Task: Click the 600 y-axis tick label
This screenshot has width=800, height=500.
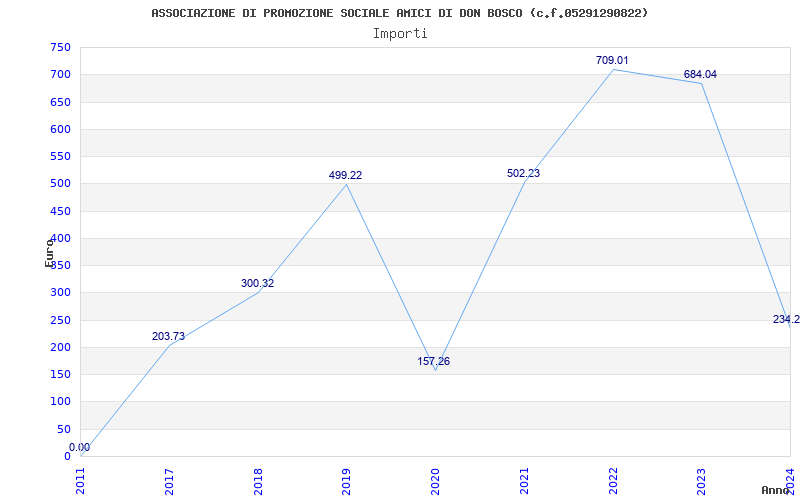Action: point(60,129)
